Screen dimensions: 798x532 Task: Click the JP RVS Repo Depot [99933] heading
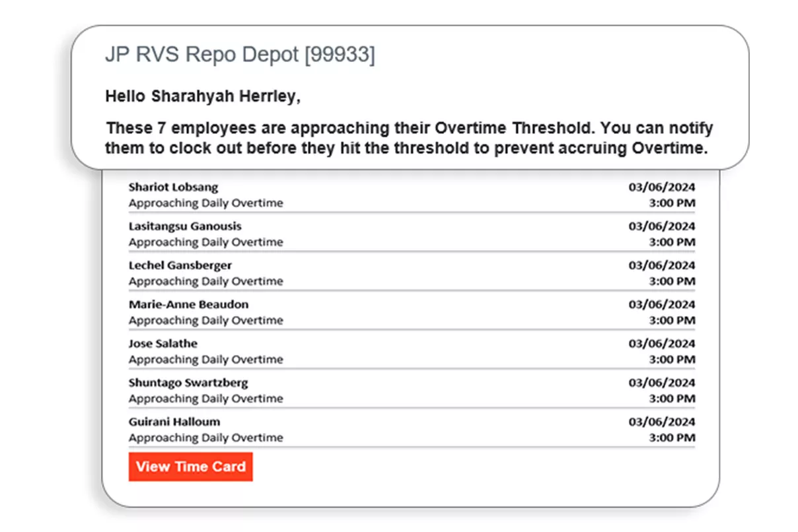pos(240,55)
